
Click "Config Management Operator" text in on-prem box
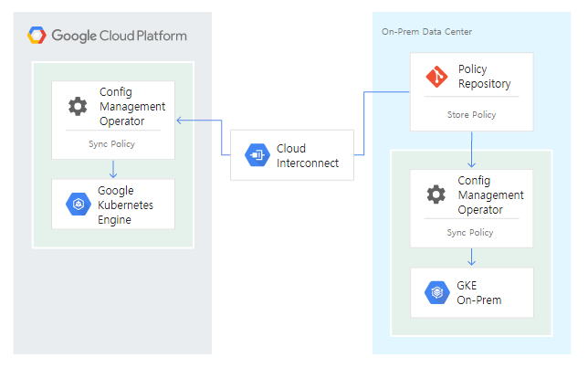(x=490, y=195)
